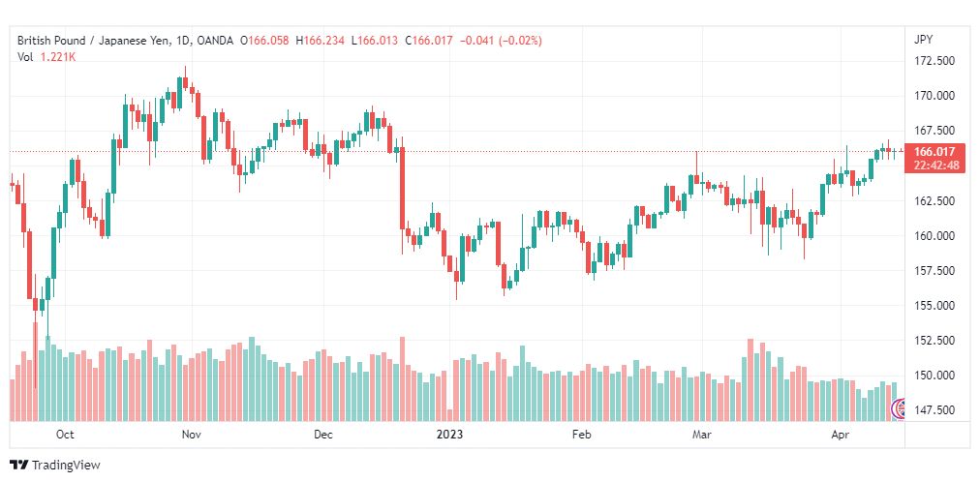Select the Oct time axis label
This screenshot has height=482, width=980.
[x=65, y=434]
